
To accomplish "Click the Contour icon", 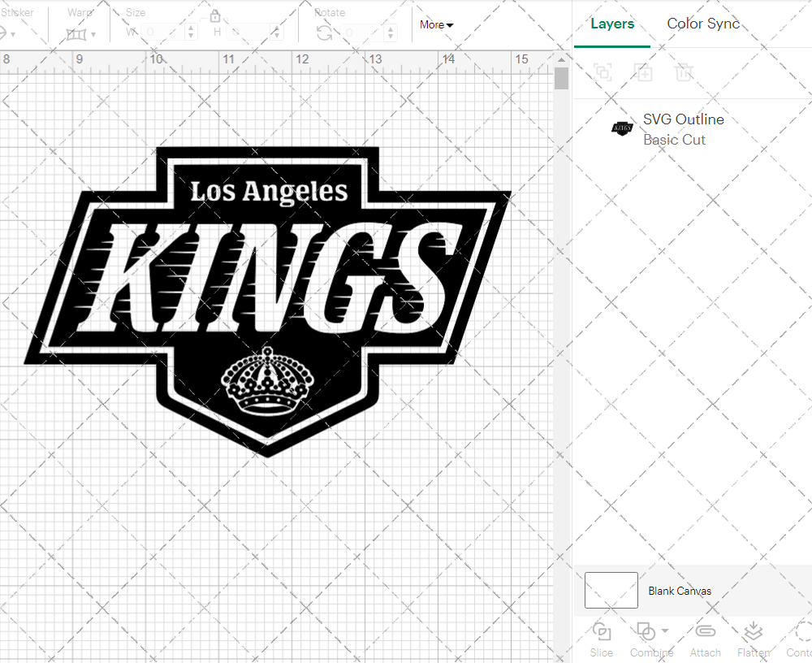I will coord(802,632).
